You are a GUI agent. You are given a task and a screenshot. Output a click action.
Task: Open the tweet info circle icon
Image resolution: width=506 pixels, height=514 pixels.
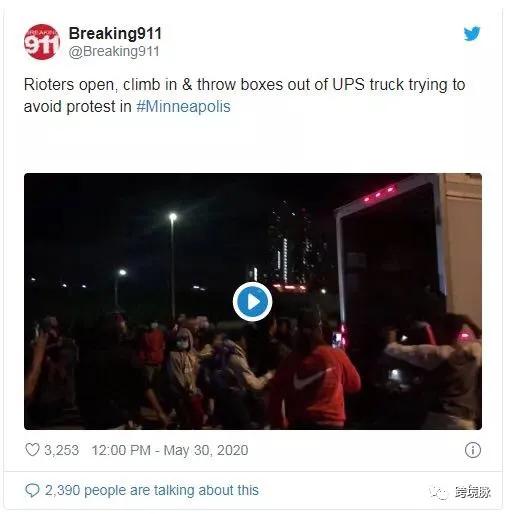(473, 450)
